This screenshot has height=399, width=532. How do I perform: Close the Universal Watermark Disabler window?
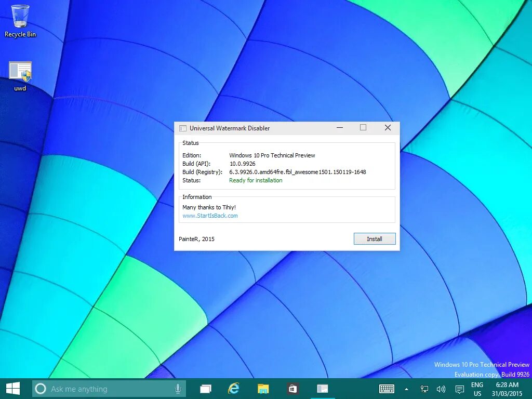coord(388,128)
